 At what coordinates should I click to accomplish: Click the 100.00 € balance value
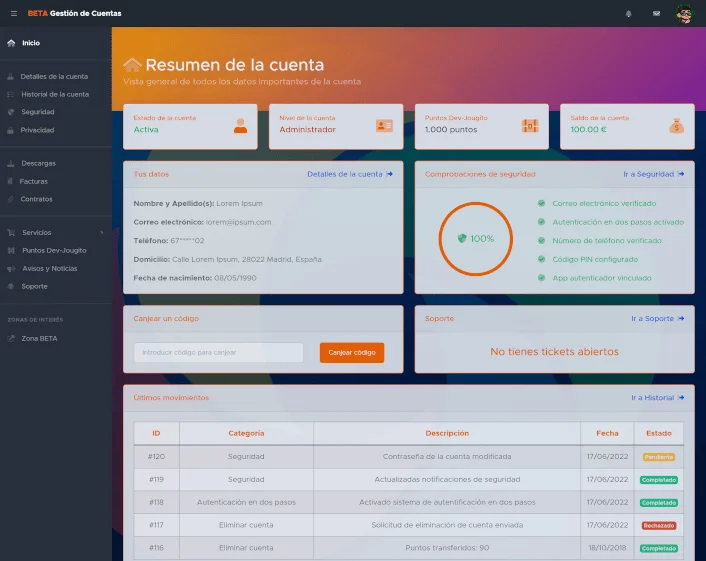pyautogui.click(x=588, y=130)
